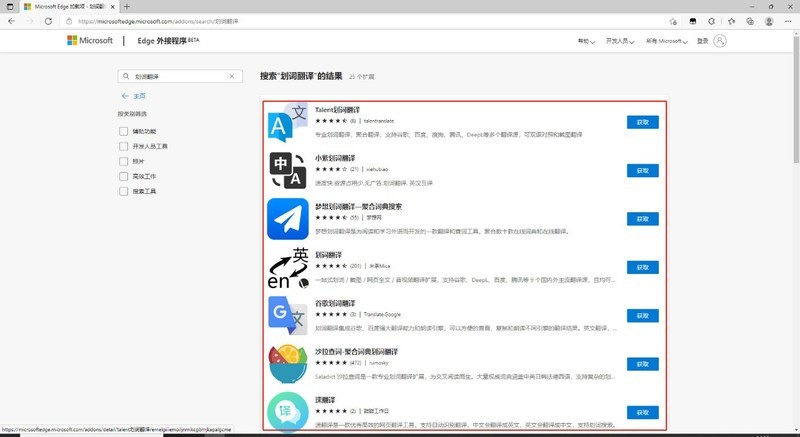The height and width of the screenshot is (437, 800).
Task: Click the 按类别筛选 filter heading
Action: (x=132, y=114)
